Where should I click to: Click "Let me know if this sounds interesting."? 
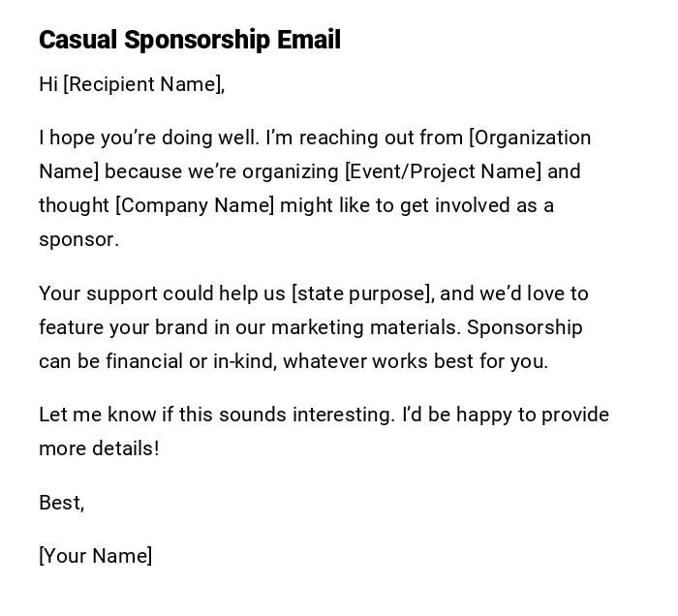pyautogui.click(x=217, y=415)
